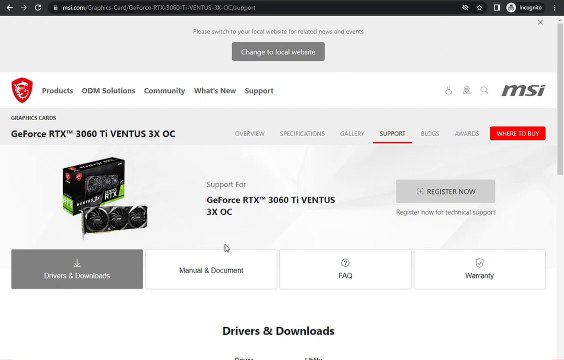Open the Community menu
This screenshot has height=360, width=564.
(164, 91)
